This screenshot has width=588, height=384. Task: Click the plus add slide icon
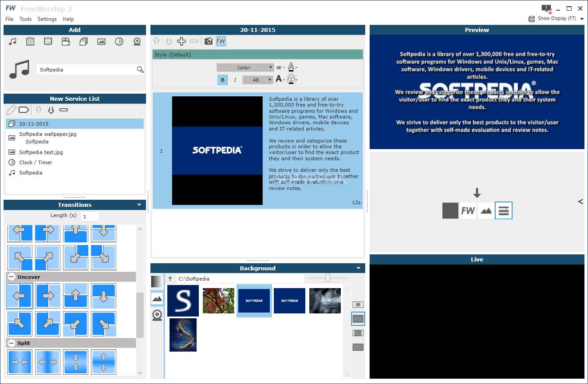(181, 41)
